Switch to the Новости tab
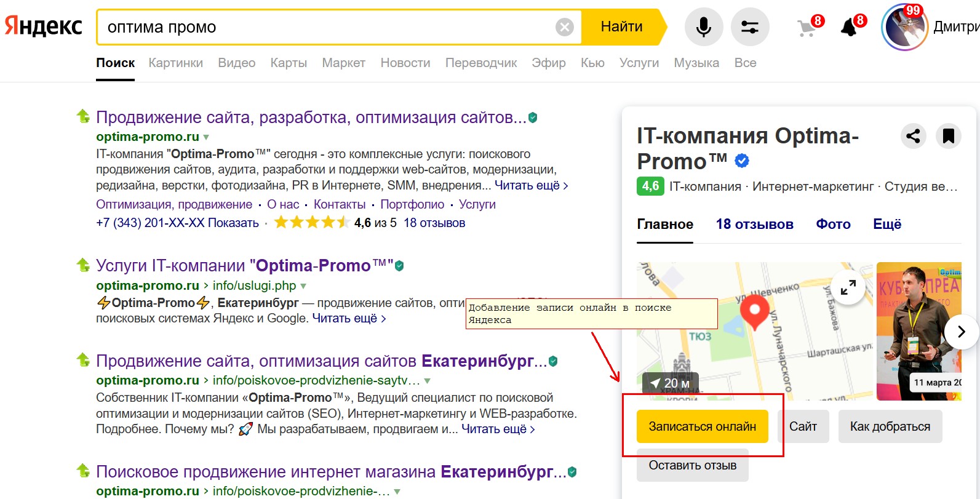The image size is (980, 499). [x=405, y=63]
